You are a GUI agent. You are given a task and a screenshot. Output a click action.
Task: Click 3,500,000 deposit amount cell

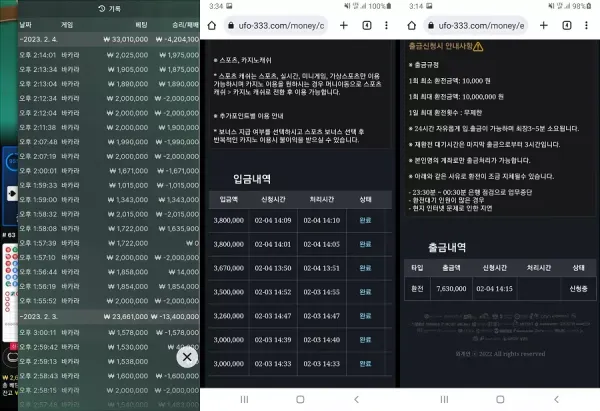point(228,292)
